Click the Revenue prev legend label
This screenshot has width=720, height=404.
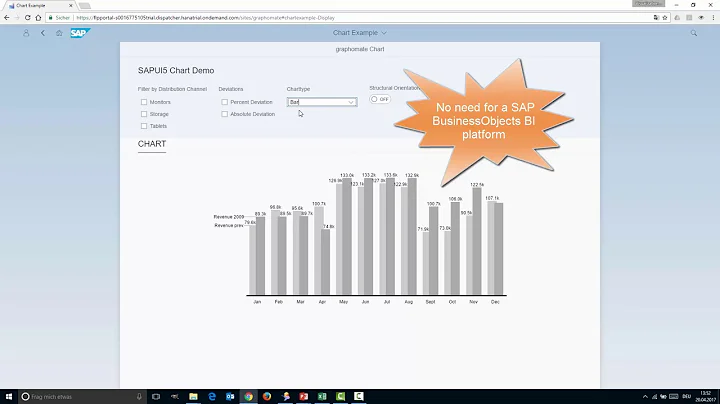[x=229, y=225]
